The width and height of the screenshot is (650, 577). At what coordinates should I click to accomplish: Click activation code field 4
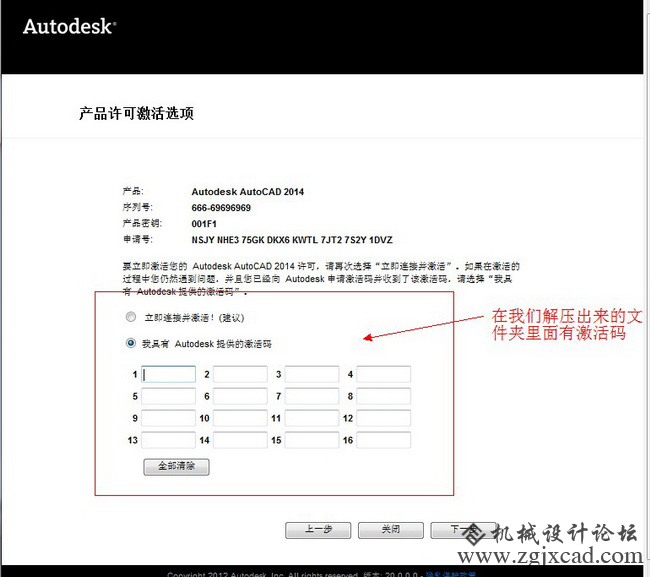pos(383,374)
